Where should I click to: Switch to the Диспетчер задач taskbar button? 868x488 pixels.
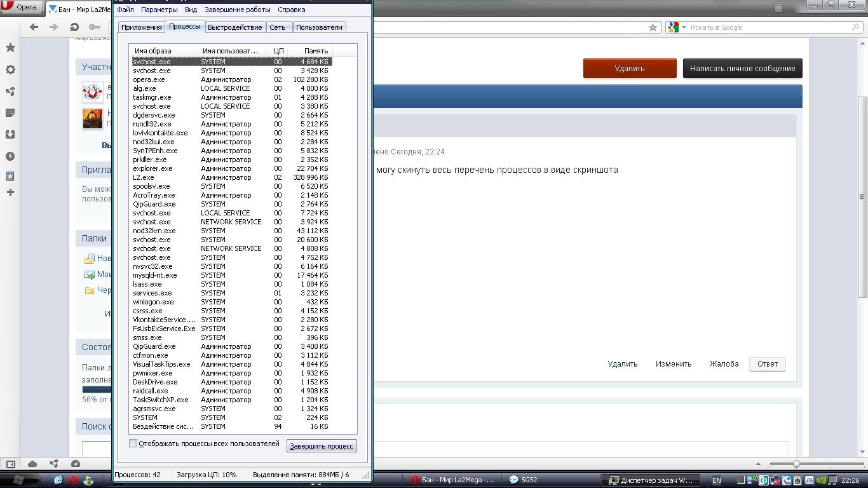pyautogui.click(x=650, y=480)
